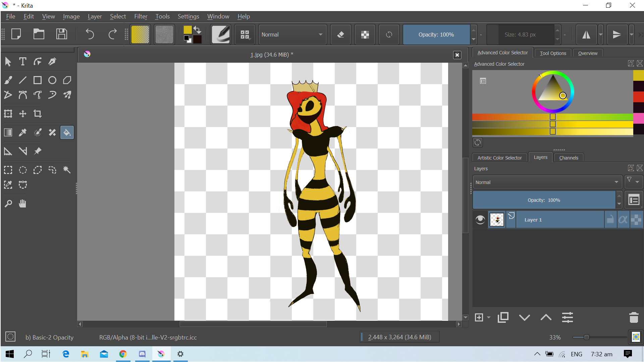Select the Color Picker eyedropper tool
This screenshot has width=644, height=362.
[x=23, y=132]
